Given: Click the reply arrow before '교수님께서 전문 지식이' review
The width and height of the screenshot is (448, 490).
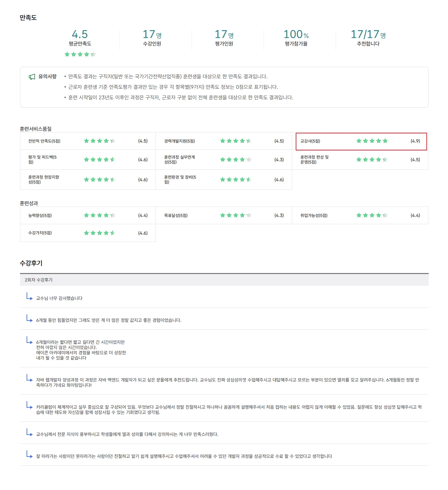Looking at the screenshot, I should coord(29,432).
